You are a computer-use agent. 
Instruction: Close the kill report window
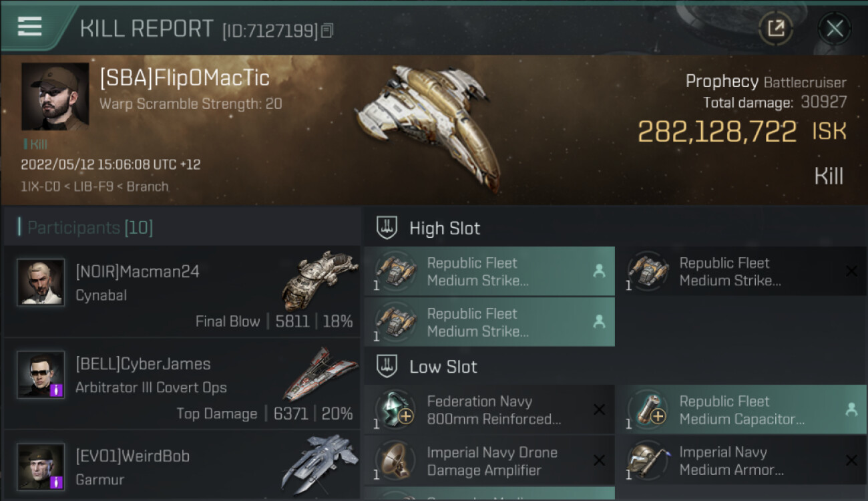point(834,28)
